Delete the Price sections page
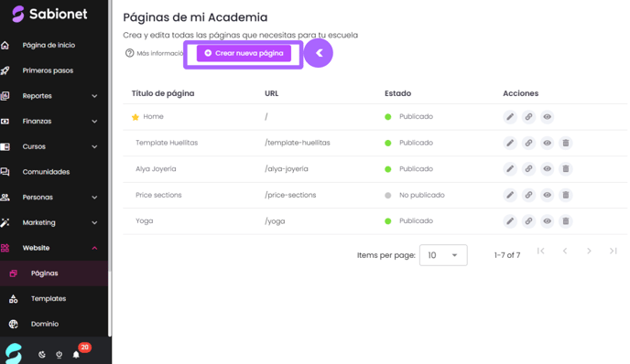 click(565, 195)
